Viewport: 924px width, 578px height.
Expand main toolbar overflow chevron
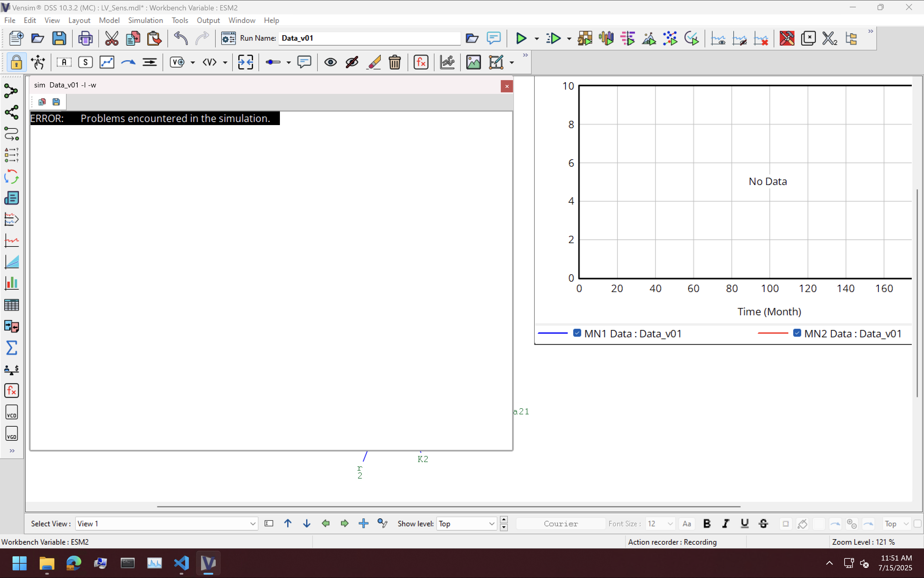871,31
